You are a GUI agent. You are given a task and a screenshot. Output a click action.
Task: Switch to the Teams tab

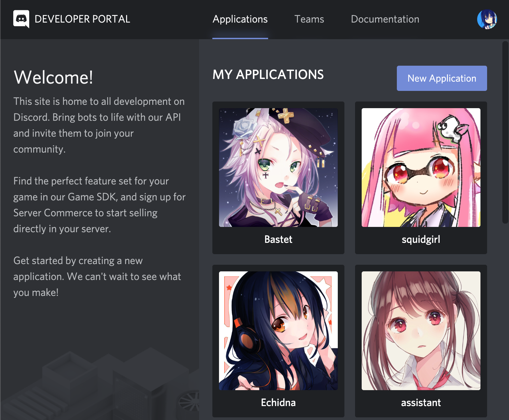coord(309,19)
